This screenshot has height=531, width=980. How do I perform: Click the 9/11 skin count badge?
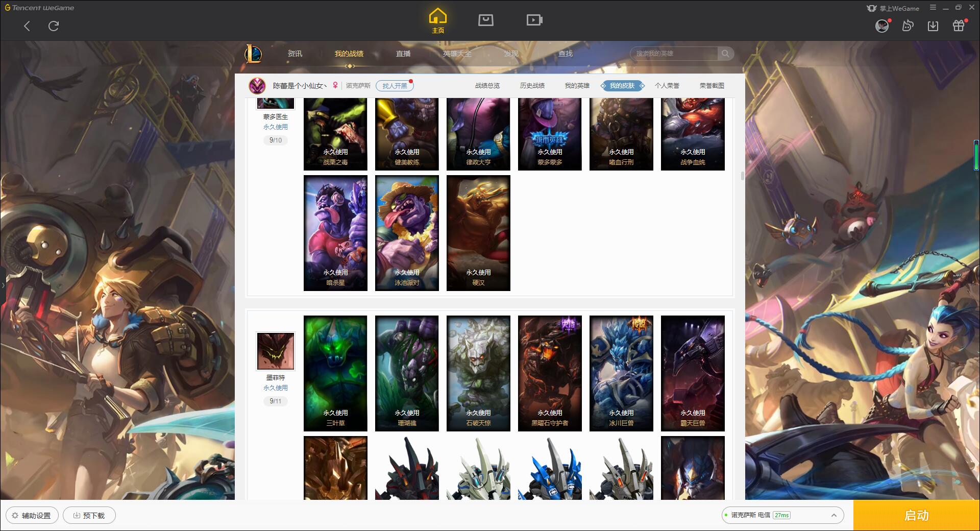275,401
